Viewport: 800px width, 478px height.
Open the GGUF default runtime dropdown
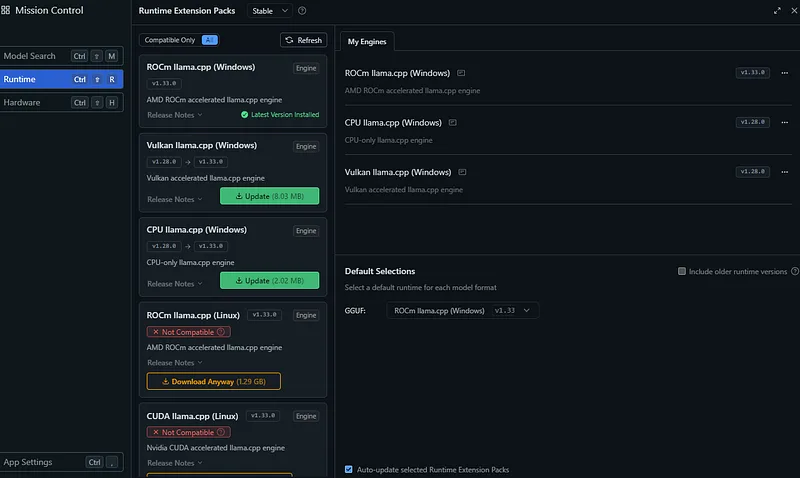[462, 311]
